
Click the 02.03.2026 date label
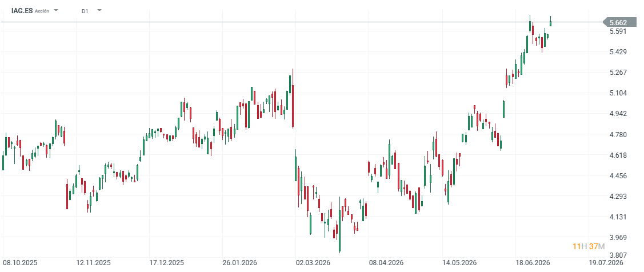pos(313,262)
